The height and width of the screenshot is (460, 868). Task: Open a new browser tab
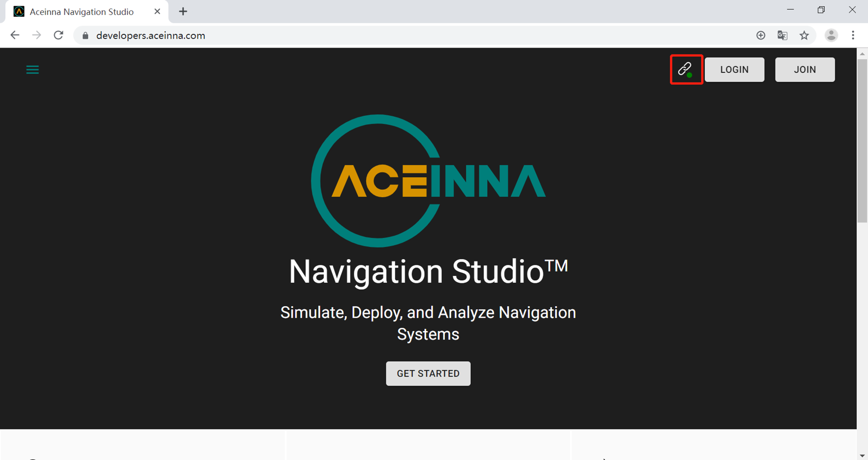183,12
